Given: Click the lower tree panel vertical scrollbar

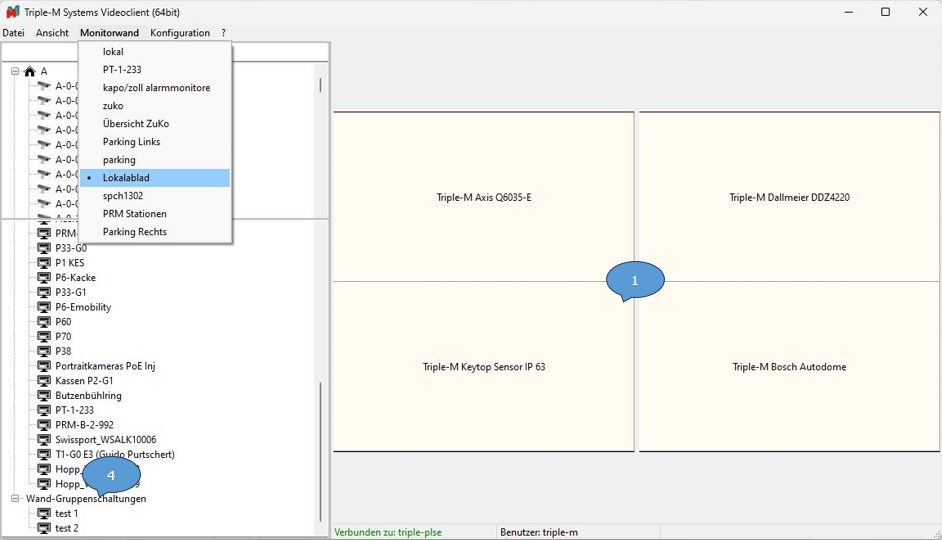Looking at the screenshot, I should click(320, 450).
